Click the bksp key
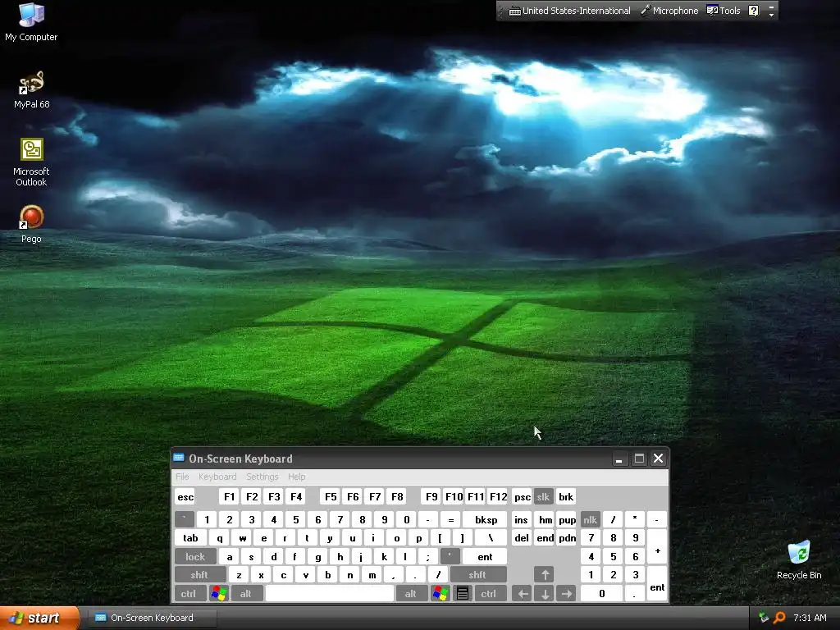 (x=486, y=519)
